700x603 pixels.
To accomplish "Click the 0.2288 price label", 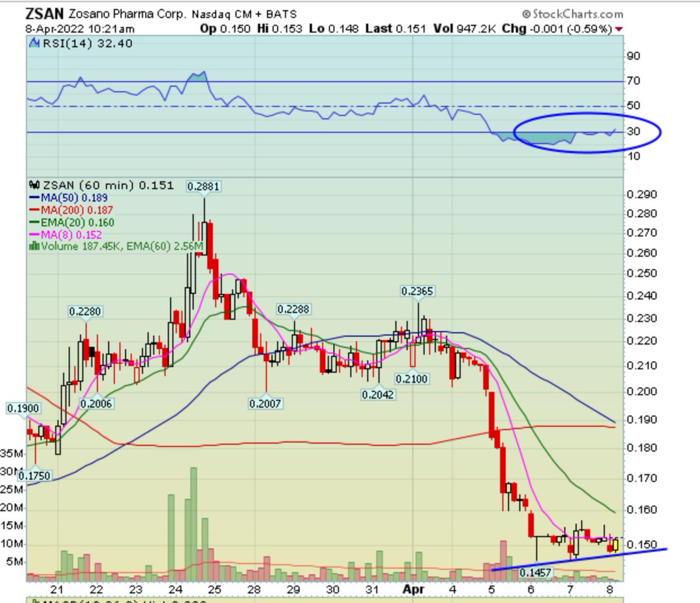I will (293, 309).
